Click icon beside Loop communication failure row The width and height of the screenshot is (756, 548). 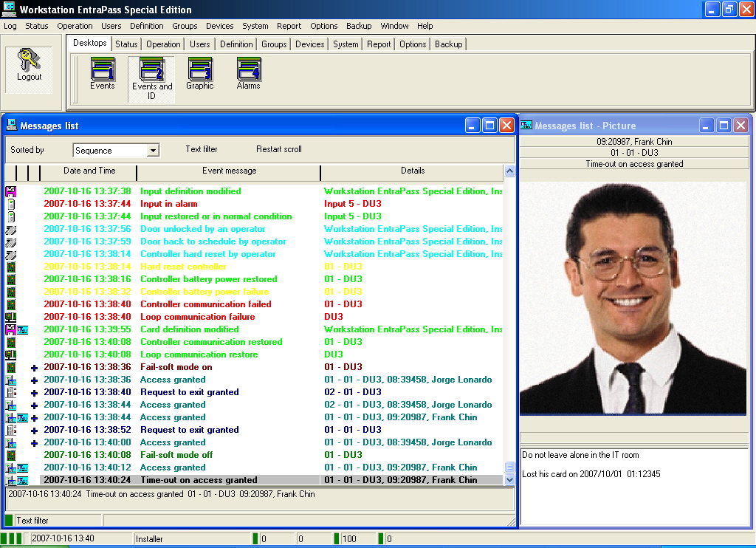pyautogui.click(x=10, y=316)
